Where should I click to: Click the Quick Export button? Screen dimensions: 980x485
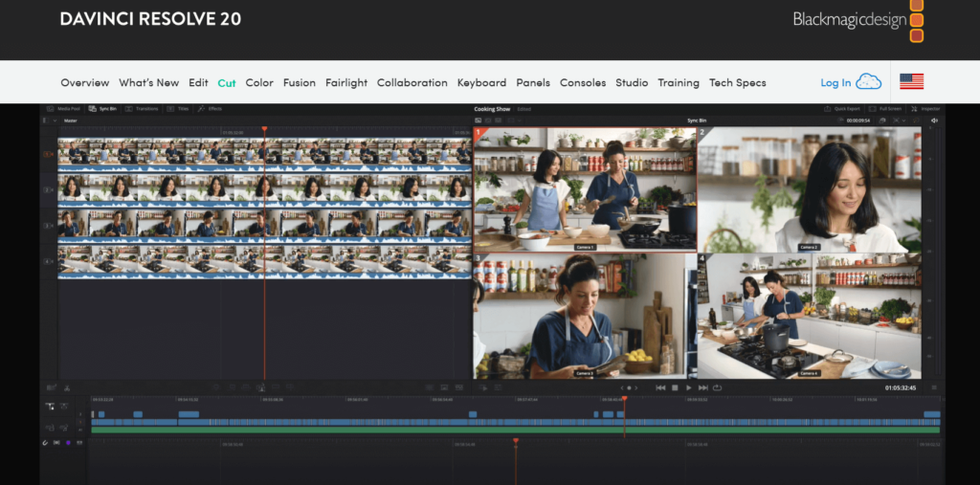[842, 109]
